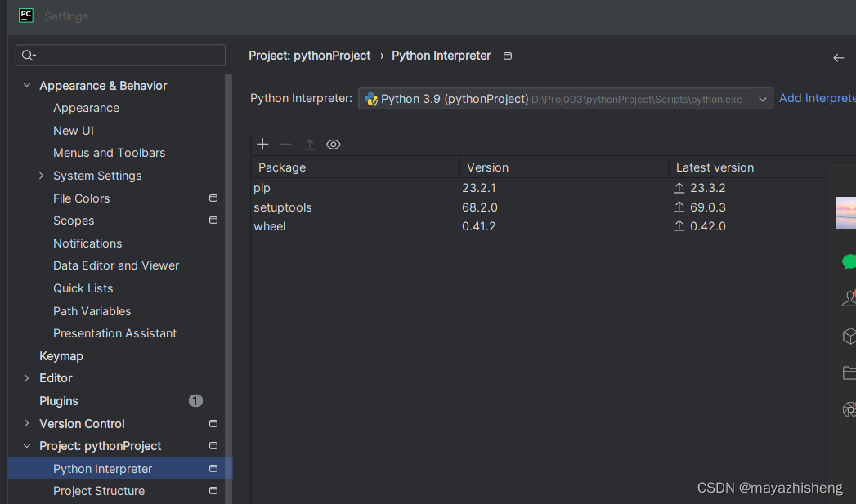Expand the Editor section

tap(27, 378)
